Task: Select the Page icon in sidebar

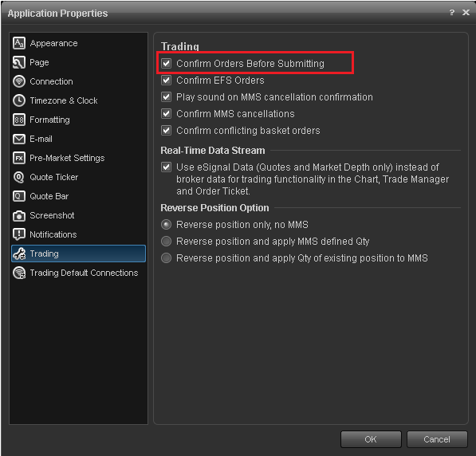Action: 19,62
